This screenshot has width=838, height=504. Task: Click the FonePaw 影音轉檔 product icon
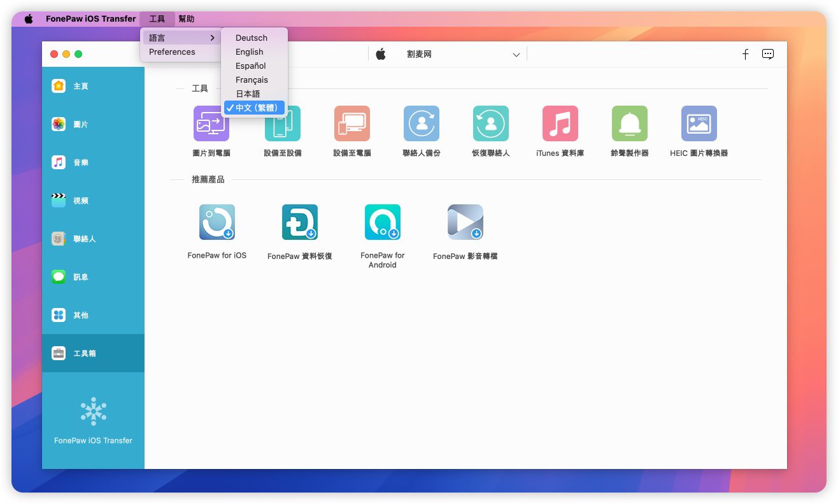tap(465, 222)
